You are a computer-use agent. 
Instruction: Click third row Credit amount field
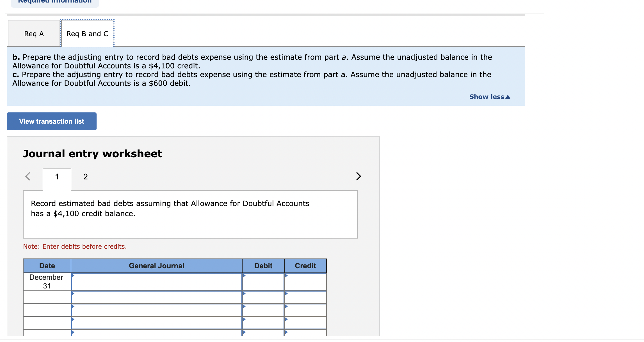click(x=305, y=310)
